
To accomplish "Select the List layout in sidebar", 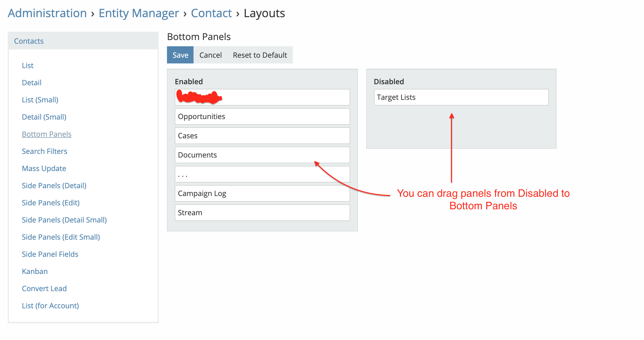I will (x=28, y=66).
